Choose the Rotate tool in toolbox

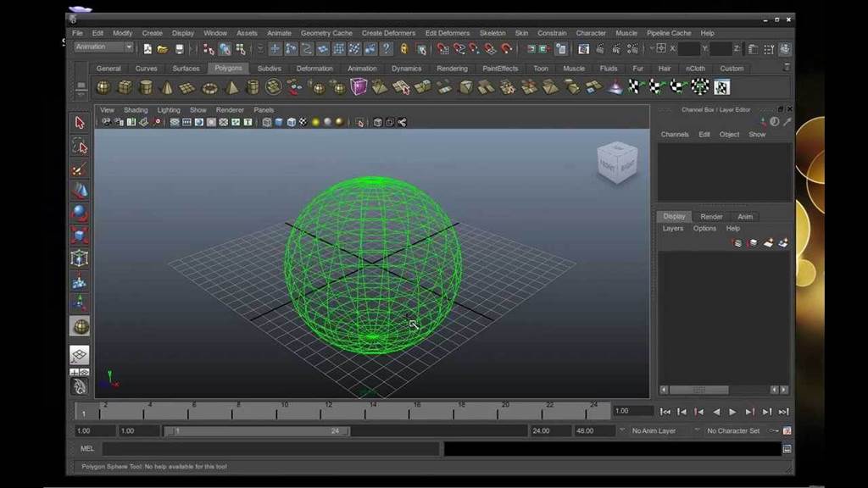80,213
